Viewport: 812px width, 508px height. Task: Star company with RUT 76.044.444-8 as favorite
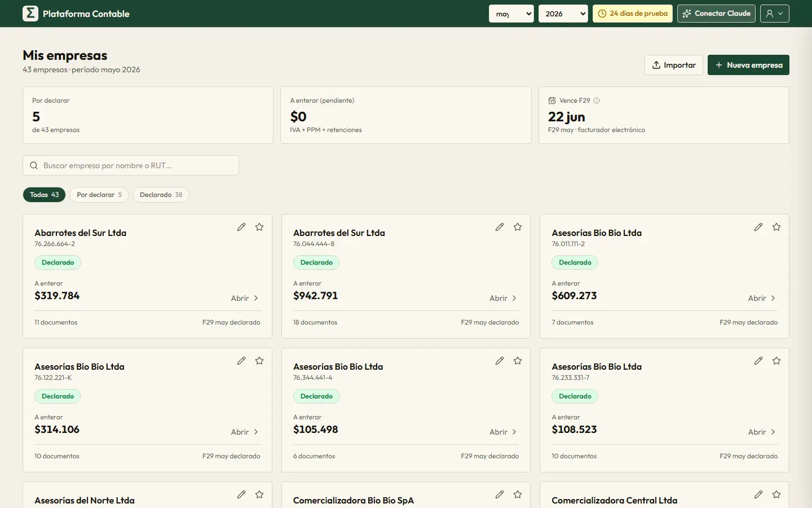(x=518, y=227)
